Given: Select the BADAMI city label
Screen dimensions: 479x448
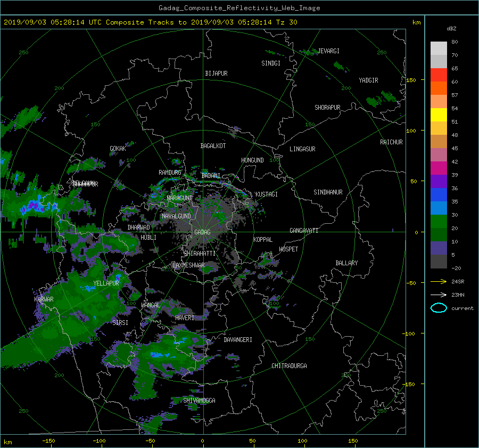Looking at the screenshot, I should [211, 176].
